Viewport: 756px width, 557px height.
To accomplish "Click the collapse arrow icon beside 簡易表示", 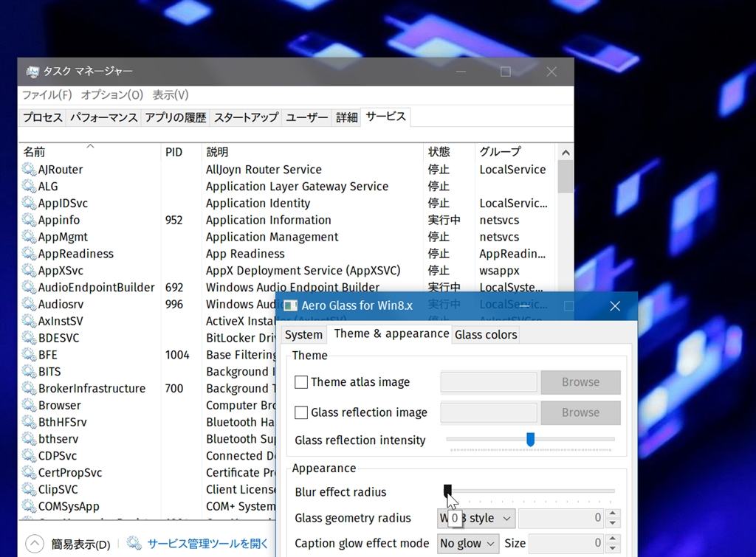I will tap(35, 544).
